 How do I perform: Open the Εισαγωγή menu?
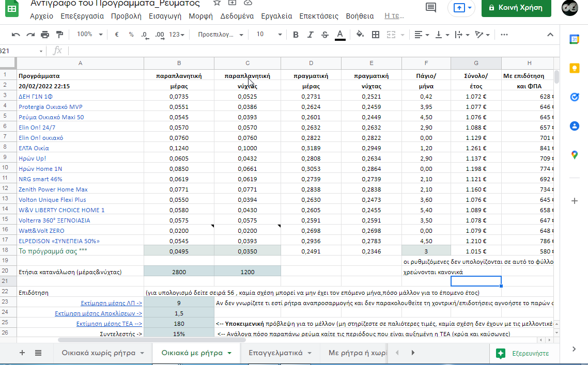[x=165, y=16]
